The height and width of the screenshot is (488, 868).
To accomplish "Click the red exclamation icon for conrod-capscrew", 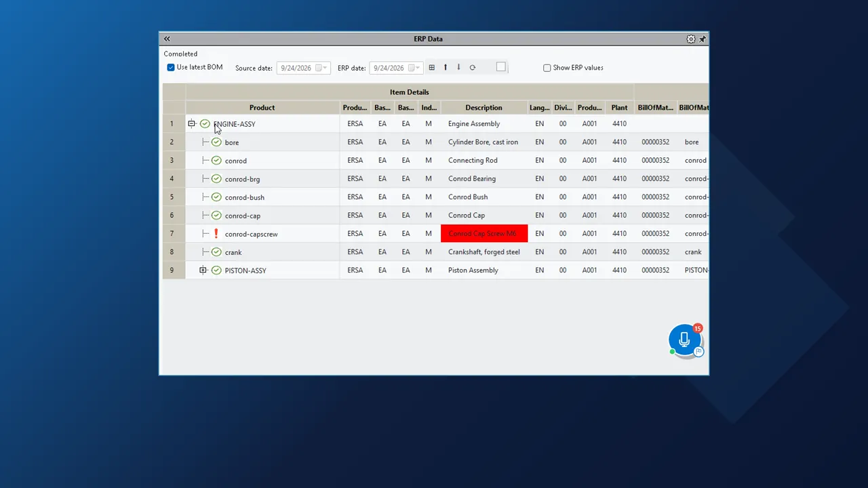I will [x=216, y=234].
